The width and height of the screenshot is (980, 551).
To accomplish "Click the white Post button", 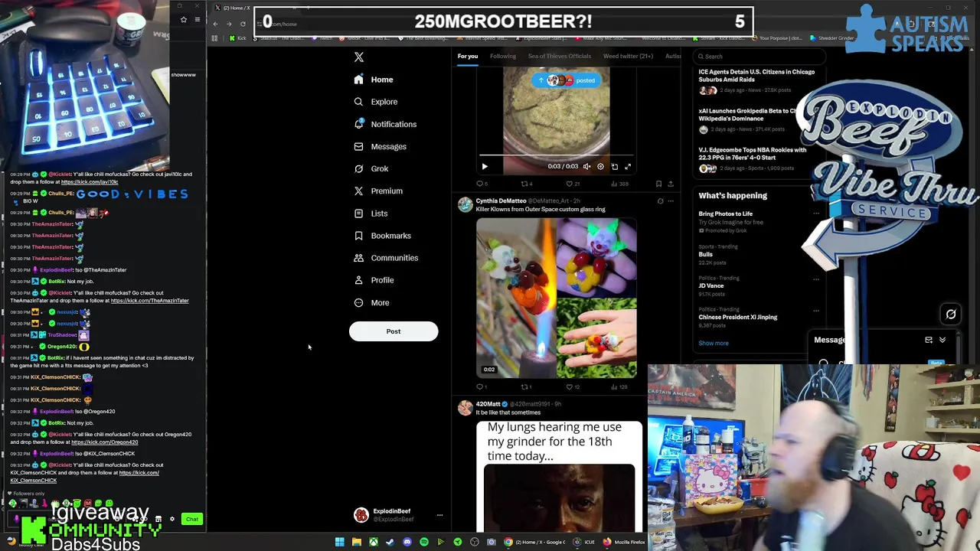I will coord(394,331).
